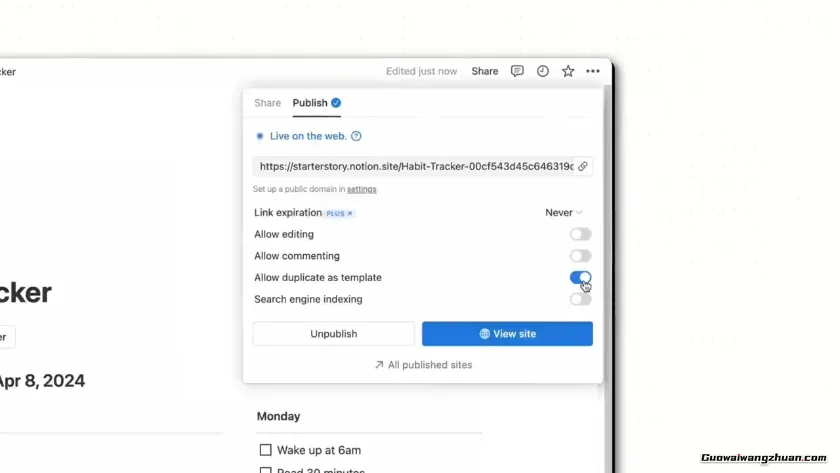Go to All published sites

point(423,365)
